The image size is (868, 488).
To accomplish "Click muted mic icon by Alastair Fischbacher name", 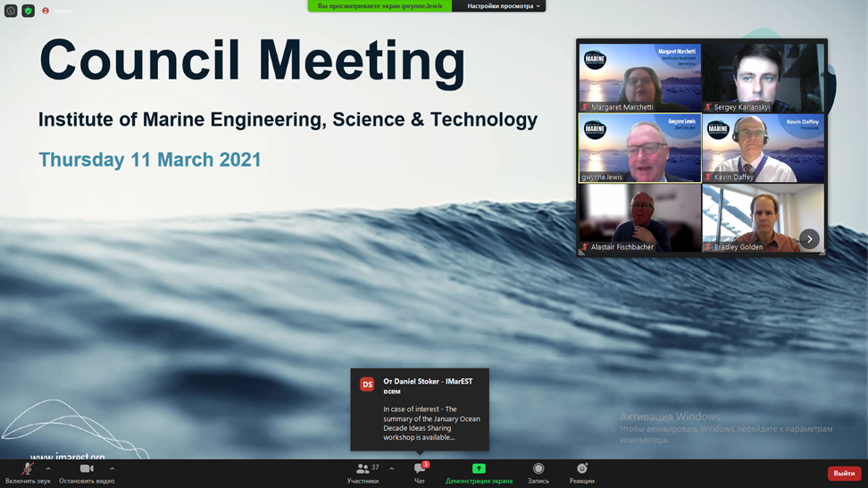I will click(x=585, y=247).
